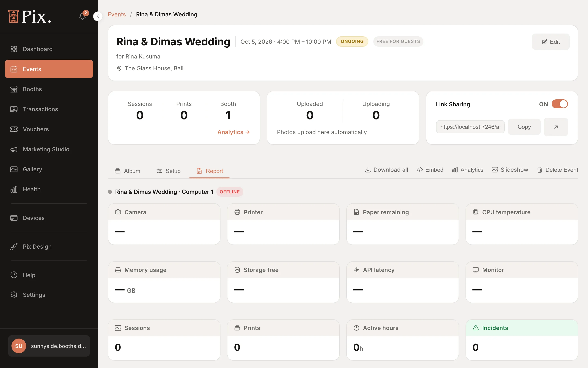This screenshot has height=368, width=588.
Task: Open Transactions in the sidebar
Action: (49, 109)
